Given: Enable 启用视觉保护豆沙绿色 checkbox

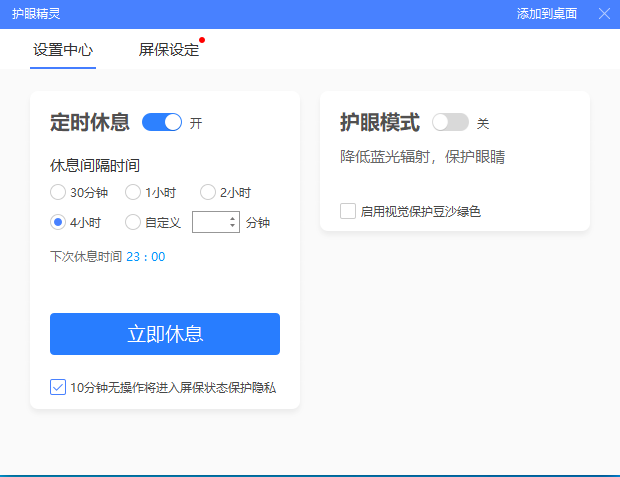Looking at the screenshot, I should [348, 211].
